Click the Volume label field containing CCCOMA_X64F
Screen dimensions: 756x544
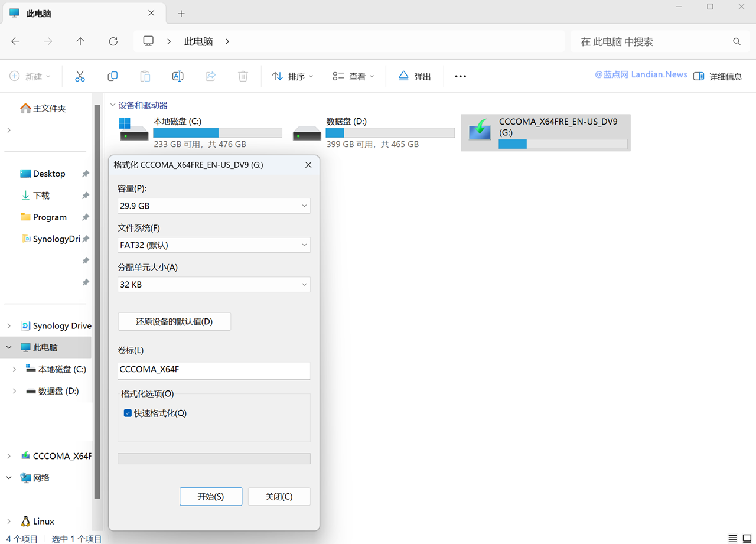click(214, 370)
